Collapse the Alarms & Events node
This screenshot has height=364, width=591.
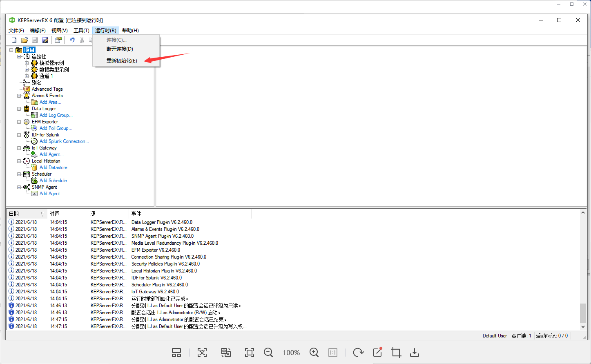pyautogui.click(x=19, y=96)
